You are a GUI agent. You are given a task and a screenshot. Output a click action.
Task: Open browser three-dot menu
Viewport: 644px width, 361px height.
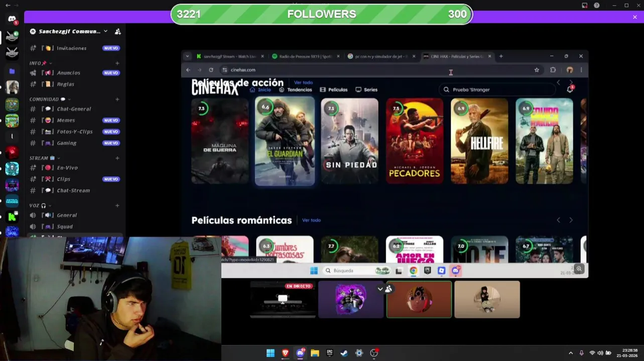pyautogui.click(x=581, y=70)
